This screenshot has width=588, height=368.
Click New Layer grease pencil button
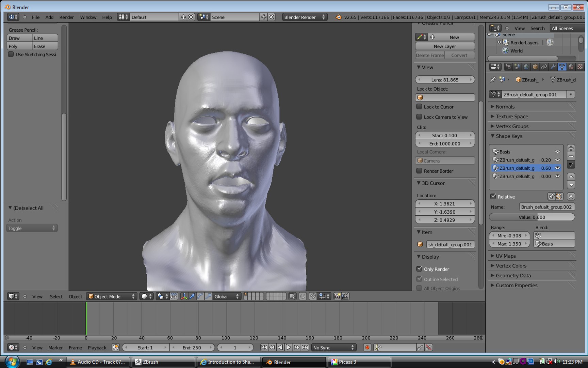point(445,46)
